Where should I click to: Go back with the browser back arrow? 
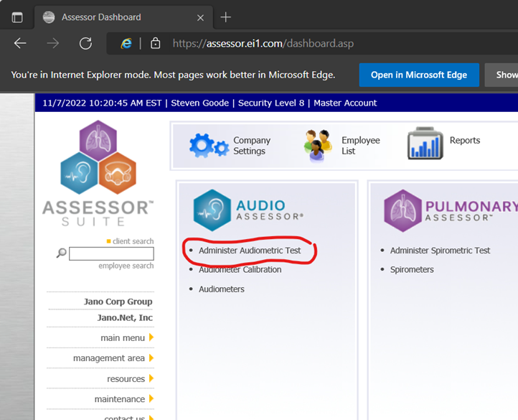click(20, 43)
